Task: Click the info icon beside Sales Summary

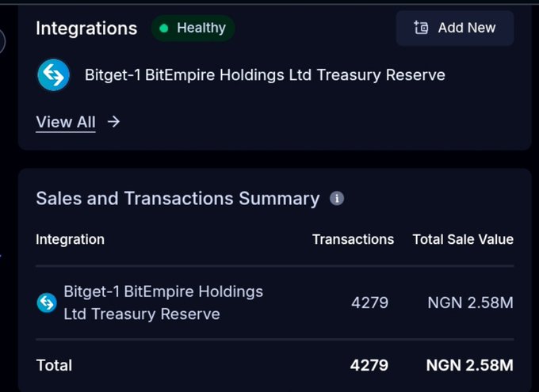Action: tap(337, 198)
